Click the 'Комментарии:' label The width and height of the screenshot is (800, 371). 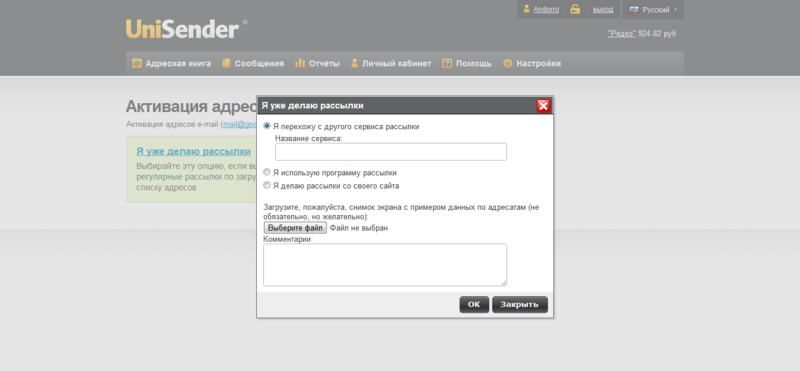tap(288, 239)
